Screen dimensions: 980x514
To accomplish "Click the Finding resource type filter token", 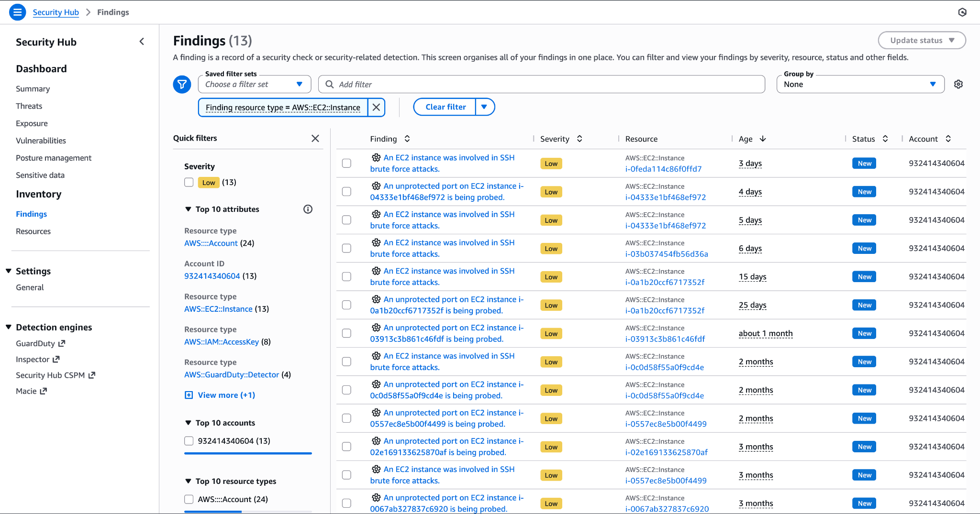I will [x=283, y=108].
